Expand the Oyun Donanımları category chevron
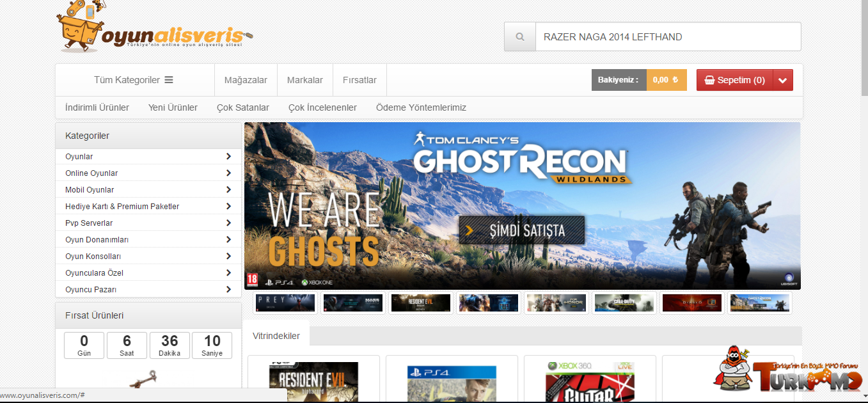The image size is (868, 403). pos(228,239)
